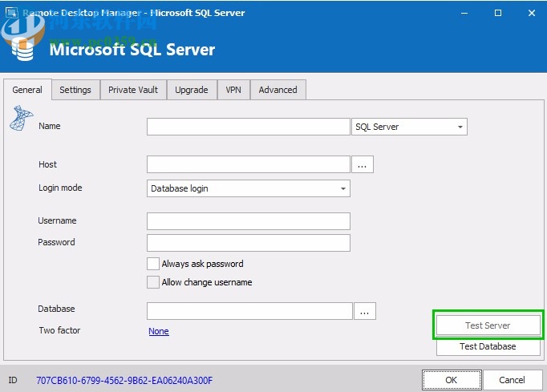Open the Database browse ellipsis button
The width and height of the screenshot is (547, 392).
point(365,311)
